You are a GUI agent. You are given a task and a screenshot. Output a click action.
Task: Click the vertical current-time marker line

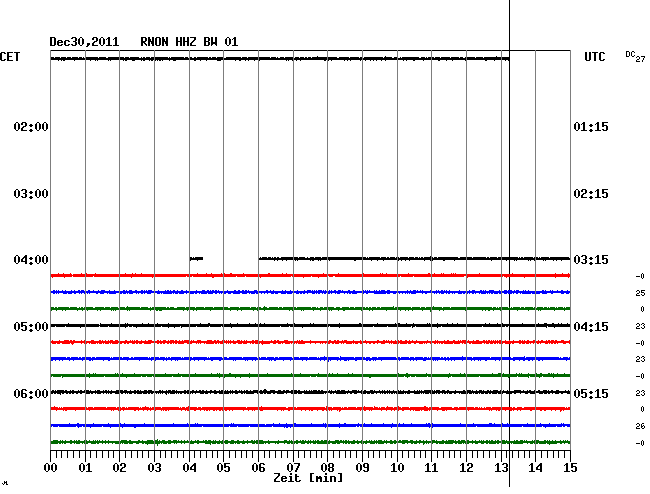point(509,243)
